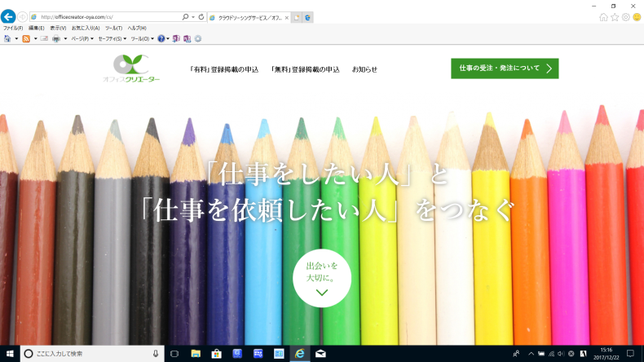Screen dimensions: 644x362
Task: Open the Mail app on the taskbar
Action: 320,353
